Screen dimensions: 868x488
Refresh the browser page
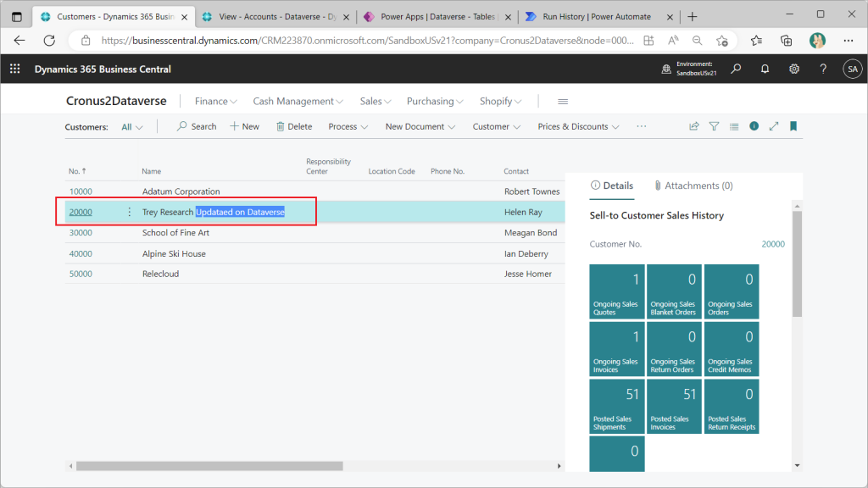coord(49,41)
